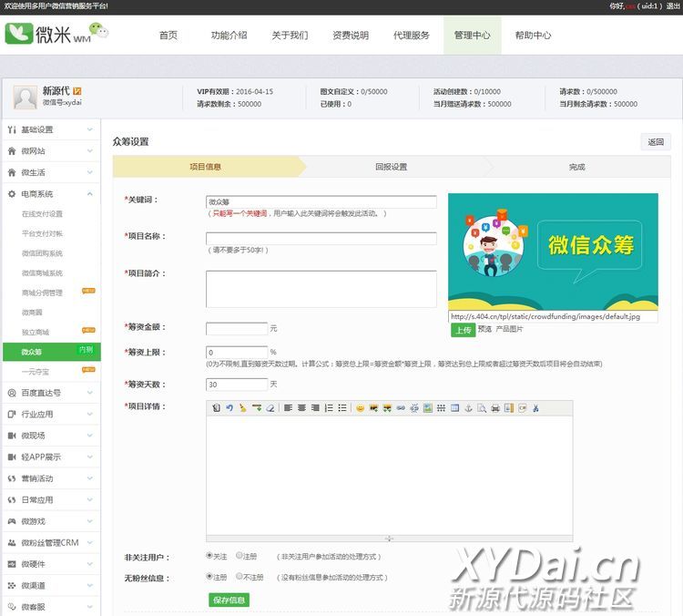Click the 微米 WM logo
The image size is (683, 616).
[56, 33]
